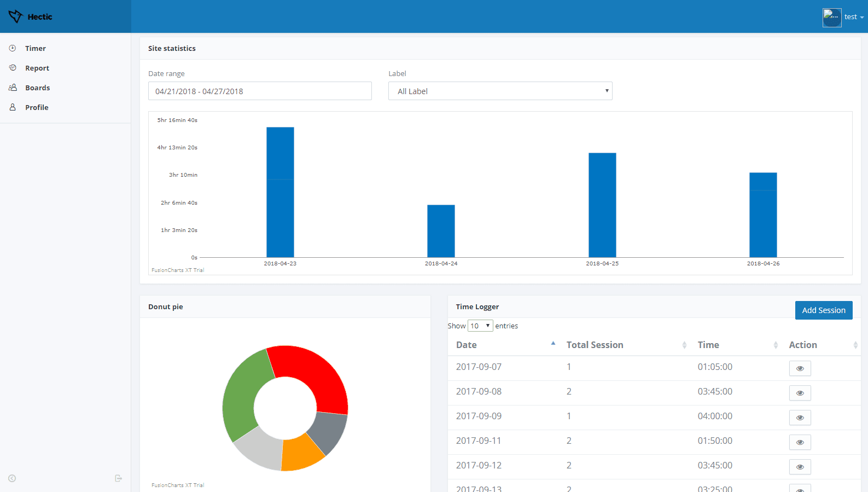
Task: Open the Boards people icon
Action: (x=13, y=88)
